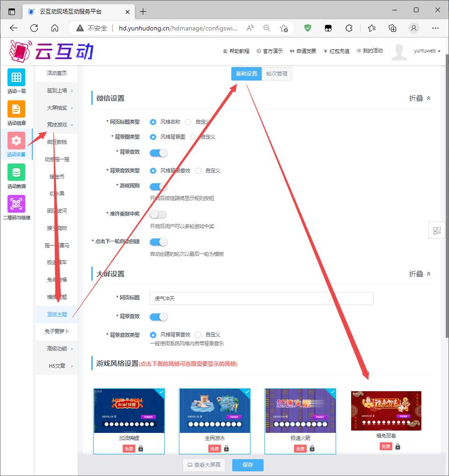Click the 查看大屏幕 button
The image size is (449, 476).
(x=204, y=465)
